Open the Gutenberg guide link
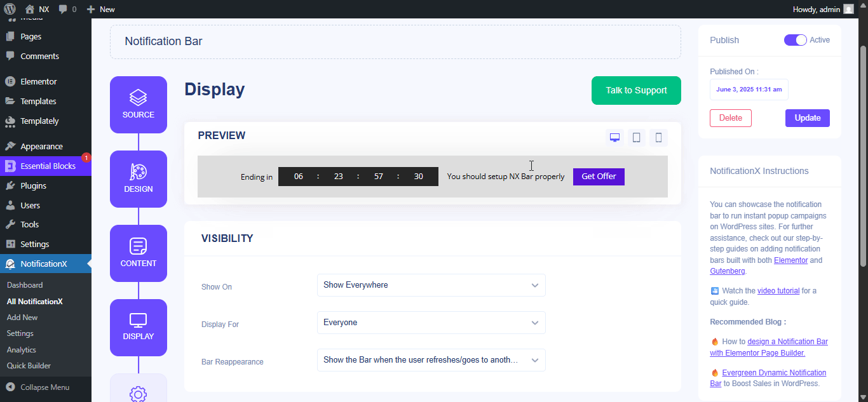Viewport: 868px width, 402px height. [728, 271]
